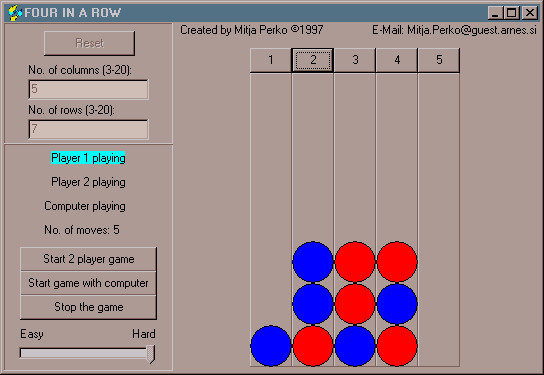Close the Four in a Row window
544x375 pixels.
click(530, 13)
